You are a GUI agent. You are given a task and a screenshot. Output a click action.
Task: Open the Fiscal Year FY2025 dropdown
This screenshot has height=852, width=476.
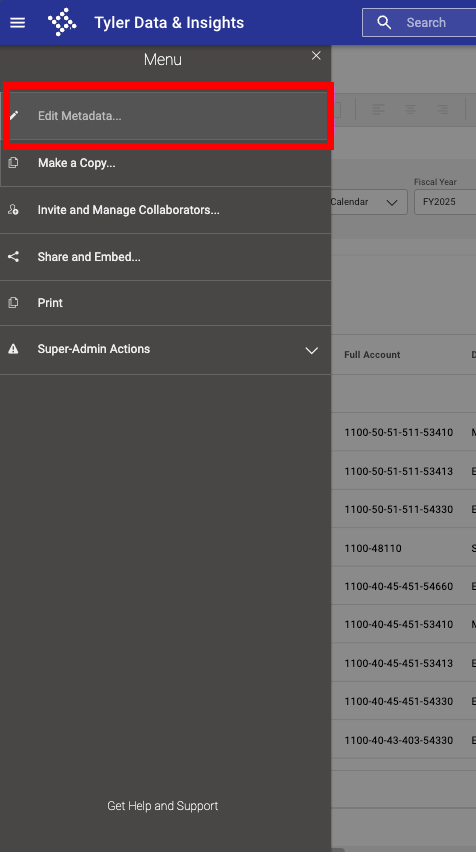[445, 202]
